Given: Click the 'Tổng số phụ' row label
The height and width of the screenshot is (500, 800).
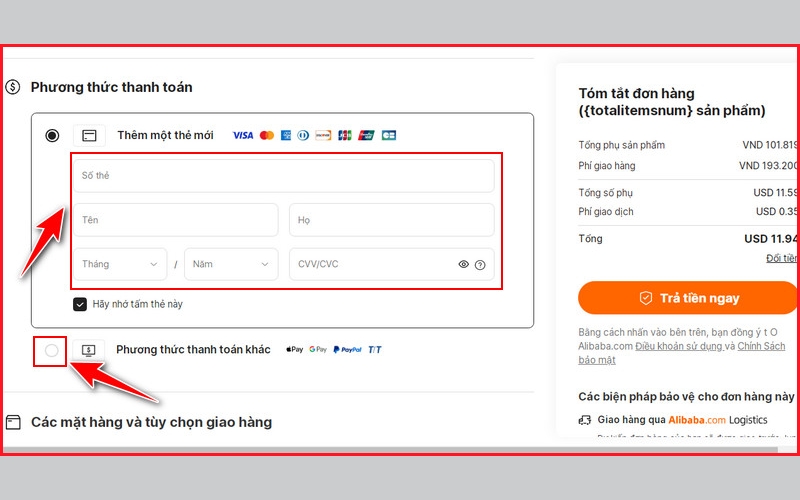Looking at the screenshot, I should pyautogui.click(x=606, y=193).
